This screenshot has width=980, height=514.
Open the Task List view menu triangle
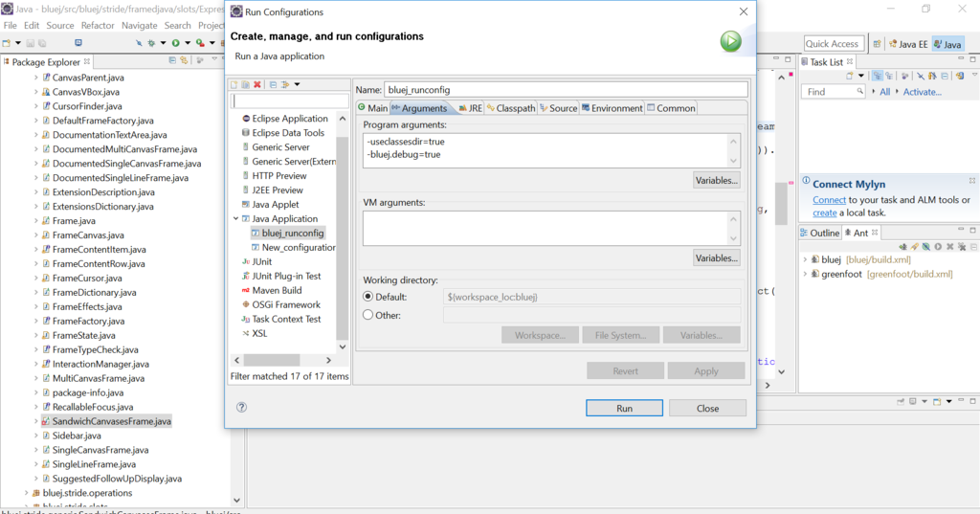click(974, 75)
